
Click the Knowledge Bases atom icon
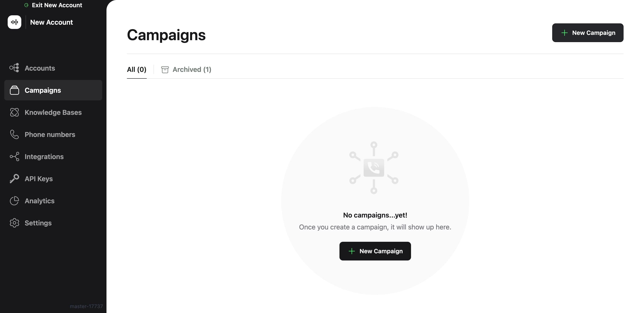point(14,112)
